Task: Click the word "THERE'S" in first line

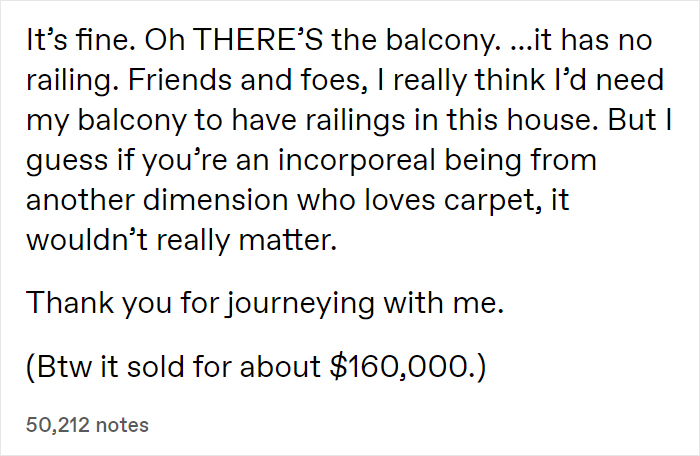Action: 259,40
